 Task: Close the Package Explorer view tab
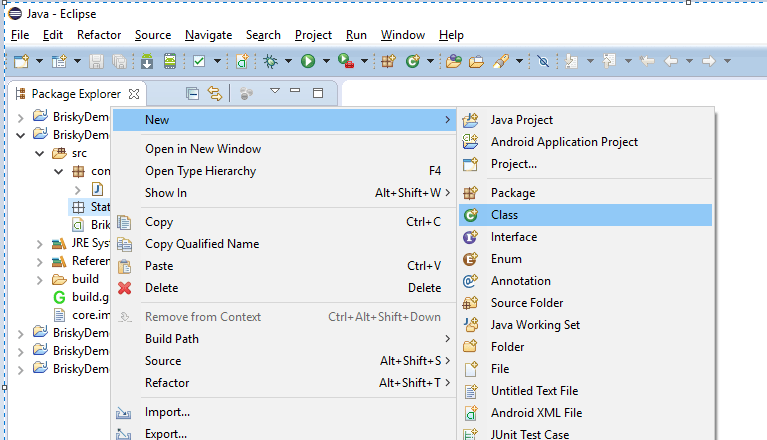click(134, 94)
